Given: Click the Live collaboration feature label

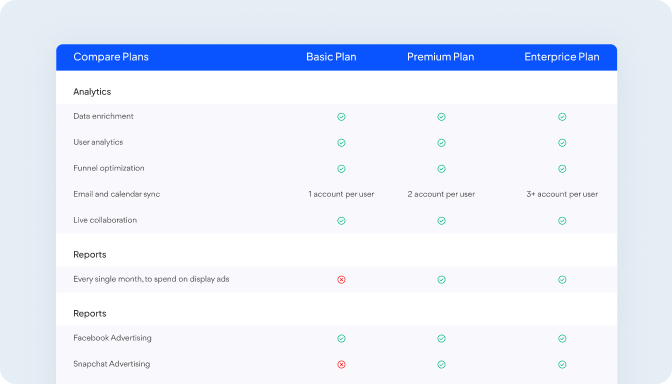Looking at the screenshot, I should [105, 220].
